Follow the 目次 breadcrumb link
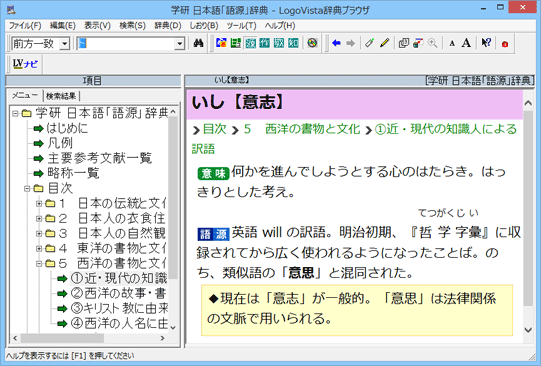The width and height of the screenshot is (541, 366). tap(215, 129)
